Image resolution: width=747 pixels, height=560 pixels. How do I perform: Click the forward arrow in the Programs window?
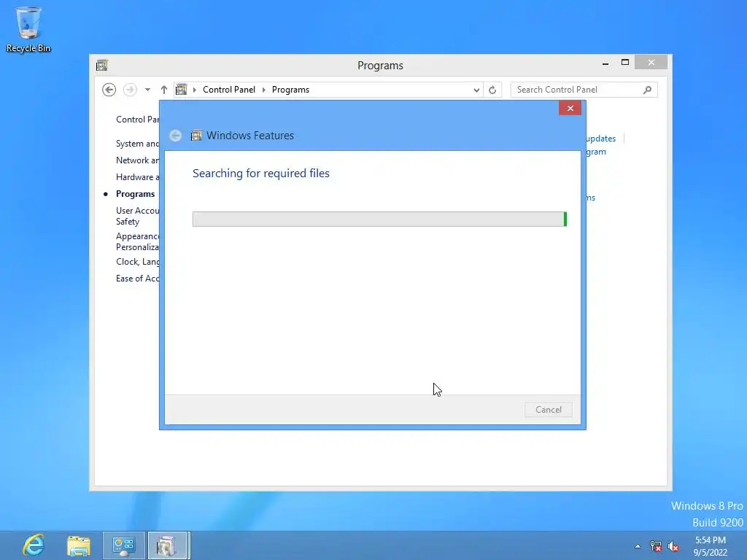(x=130, y=90)
